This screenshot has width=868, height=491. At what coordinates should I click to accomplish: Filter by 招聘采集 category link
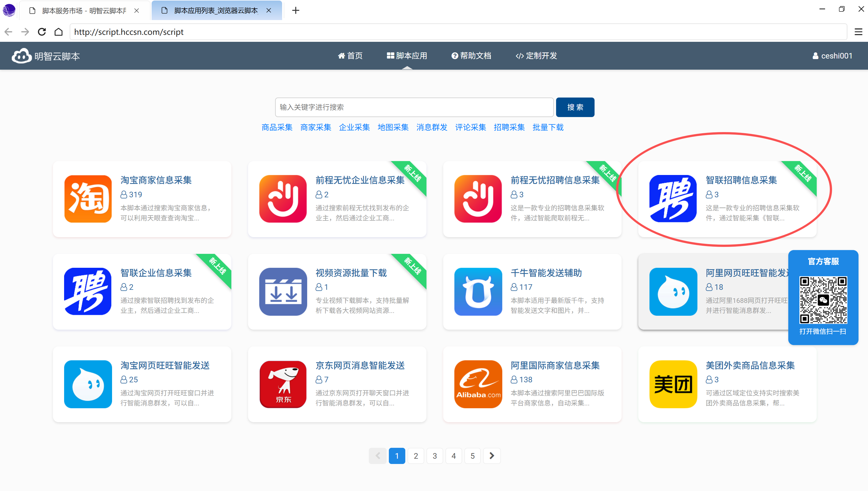tap(509, 127)
